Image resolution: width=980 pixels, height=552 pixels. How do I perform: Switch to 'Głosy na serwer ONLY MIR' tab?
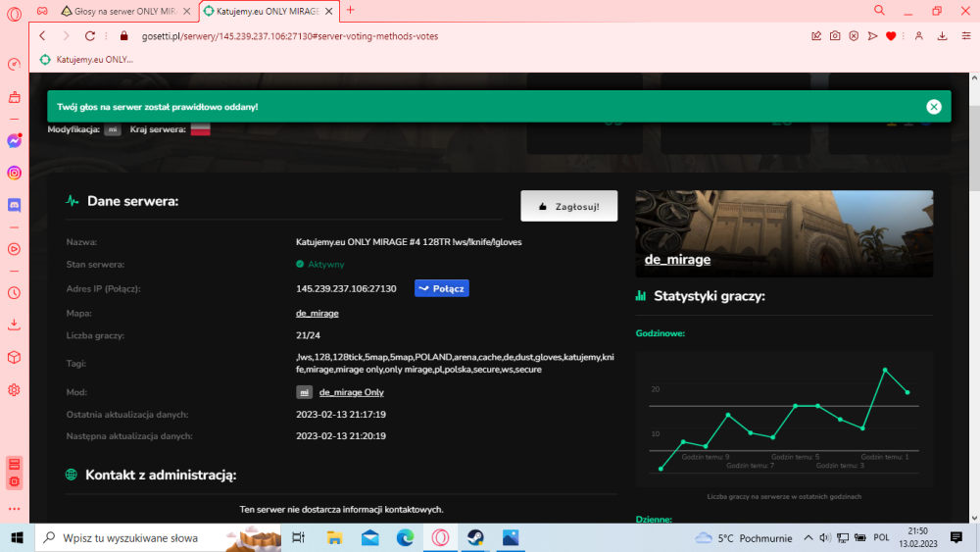click(125, 11)
